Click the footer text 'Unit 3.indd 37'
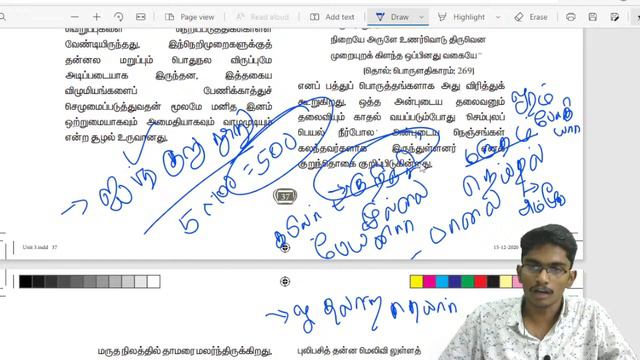This screenshot has width=640, height=360. coord(40,247)
